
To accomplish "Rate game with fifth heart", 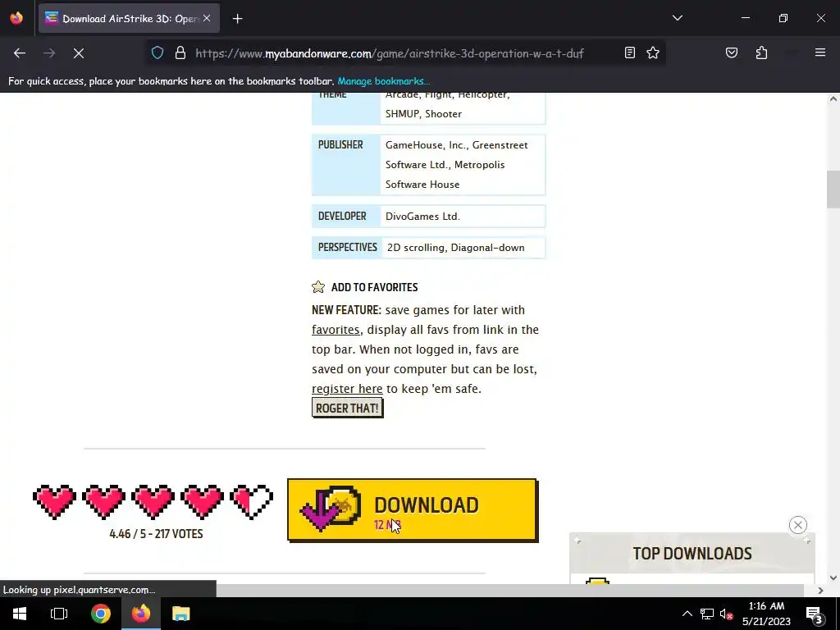I will [x=252, y=501].
